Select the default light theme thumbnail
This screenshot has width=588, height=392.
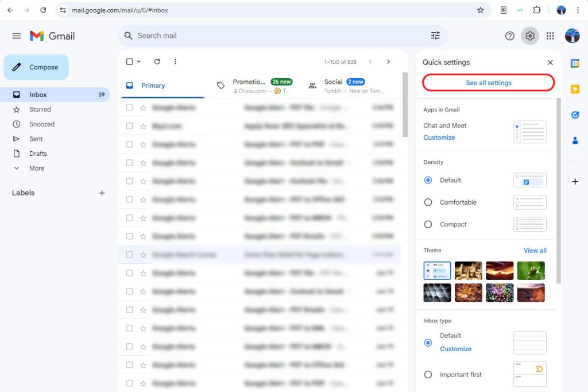click(437, 271)
